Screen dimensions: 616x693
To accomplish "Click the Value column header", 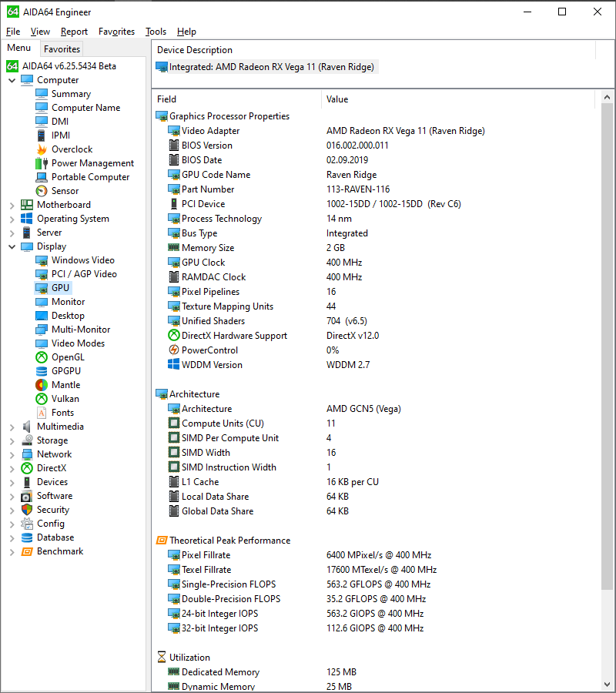I will (x=458, y=99).
